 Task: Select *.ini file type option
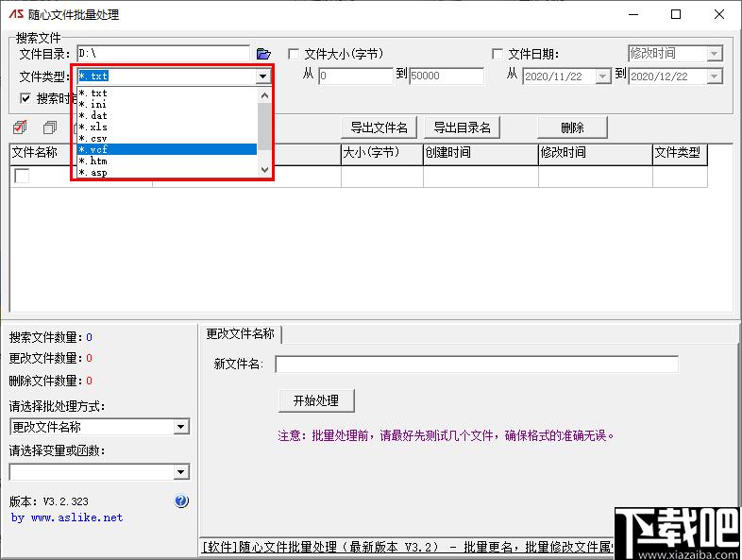(167, 104)
